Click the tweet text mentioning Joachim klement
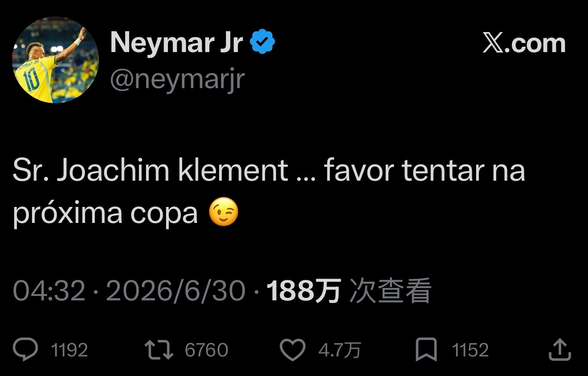The image size is (588, 376). coord(269,192)
